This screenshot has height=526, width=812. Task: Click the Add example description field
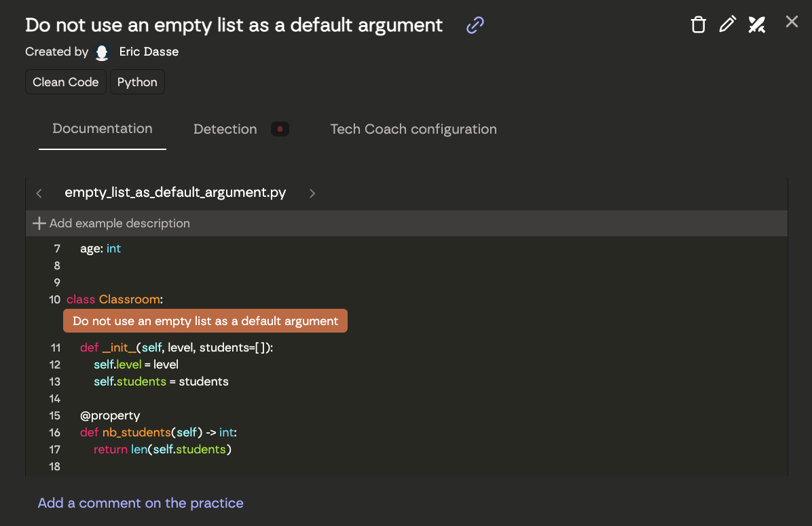(x=120, y=223)
